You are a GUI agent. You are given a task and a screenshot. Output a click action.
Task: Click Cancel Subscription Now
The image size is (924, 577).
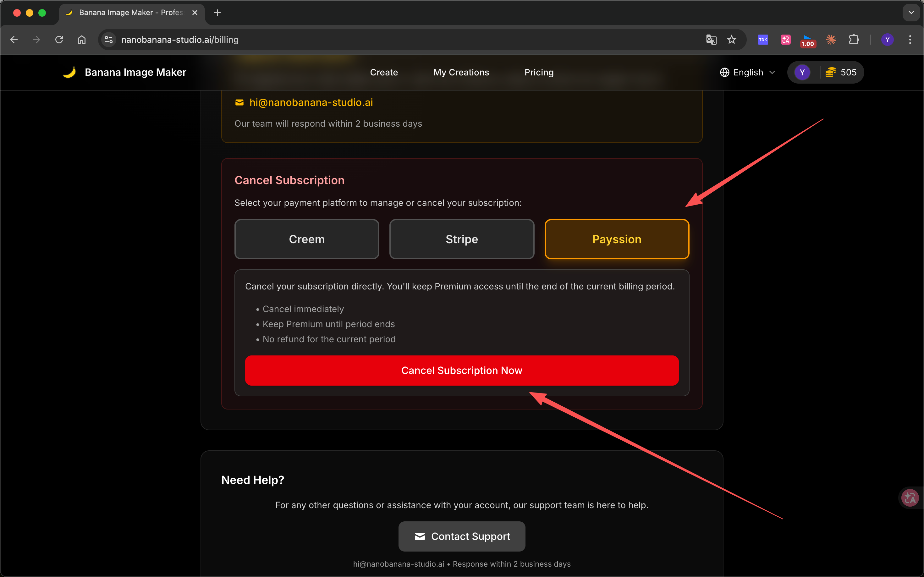(462, 371)
